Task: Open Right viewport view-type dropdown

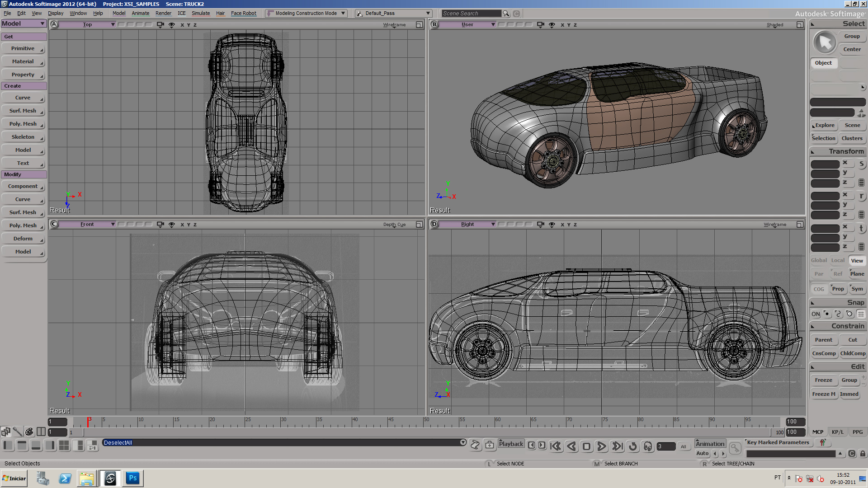Action: click(493, 225)
